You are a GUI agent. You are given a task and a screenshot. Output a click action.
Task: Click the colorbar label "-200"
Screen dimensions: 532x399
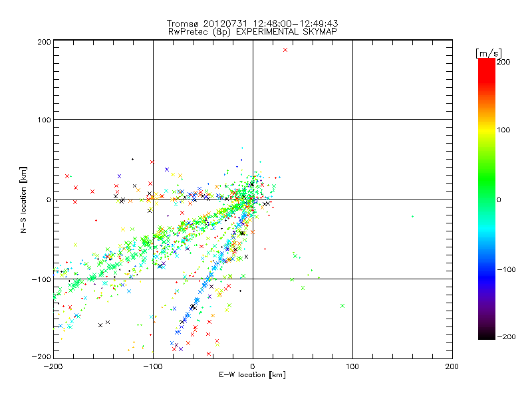tap(506, 336)
